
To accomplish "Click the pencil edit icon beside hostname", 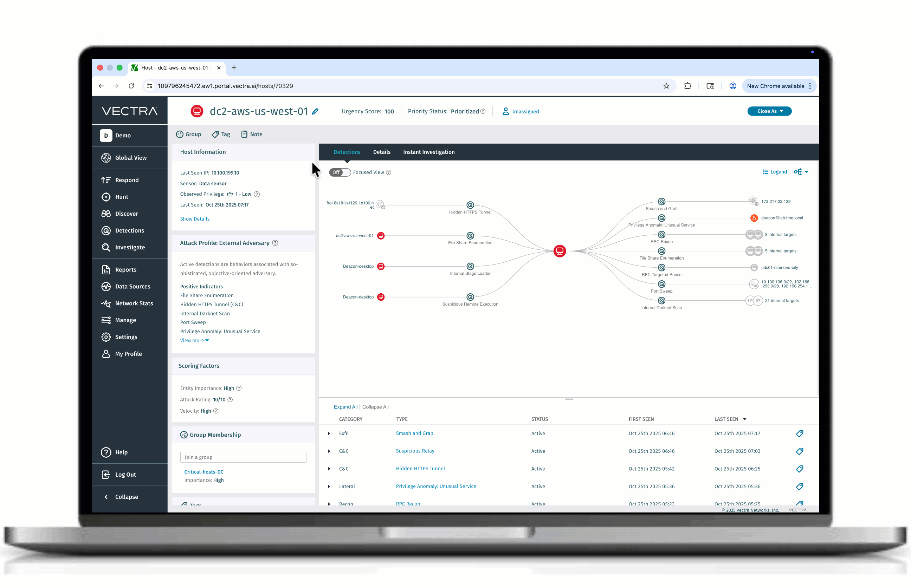I will [x=315, y=111].
